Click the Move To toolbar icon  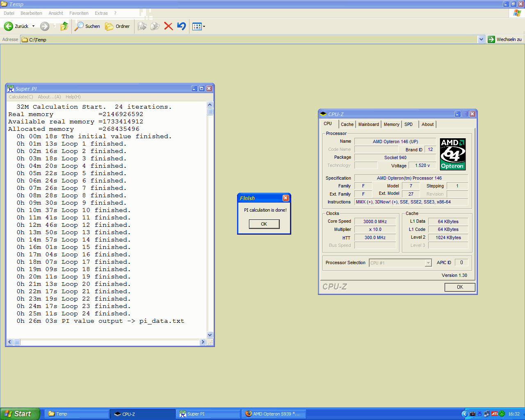(142, 26)
